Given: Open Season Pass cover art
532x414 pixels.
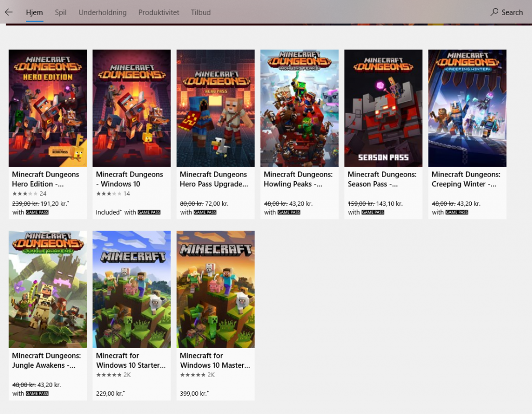Looking at the screenshot, I should [383, 108].
